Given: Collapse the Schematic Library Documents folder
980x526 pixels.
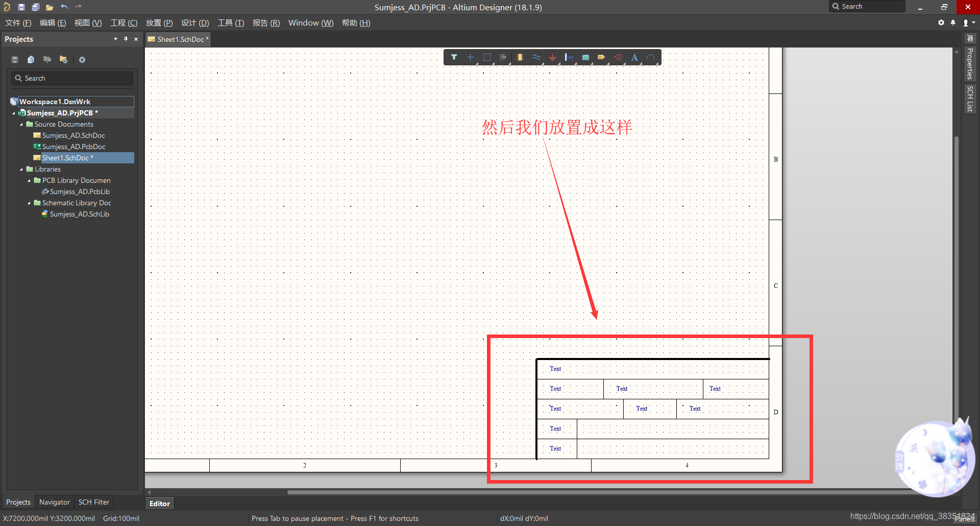Looking at the screenshot, I should pyautogui.click(x=29, y=203).
